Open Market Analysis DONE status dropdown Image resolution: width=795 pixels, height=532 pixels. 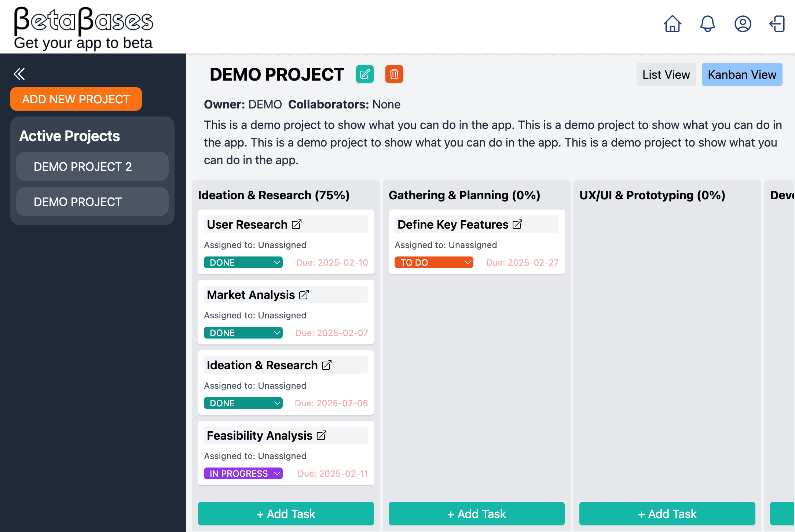coord(243,333)
